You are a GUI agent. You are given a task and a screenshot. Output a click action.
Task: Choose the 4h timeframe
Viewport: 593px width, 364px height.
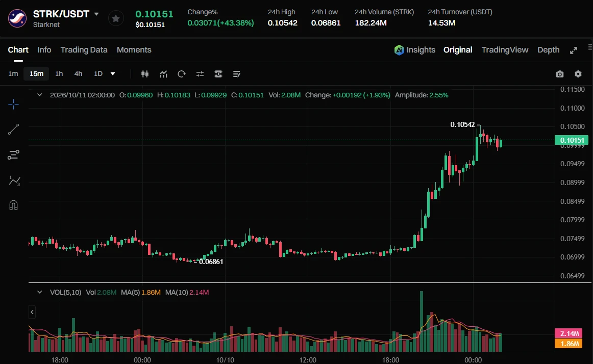78,74
